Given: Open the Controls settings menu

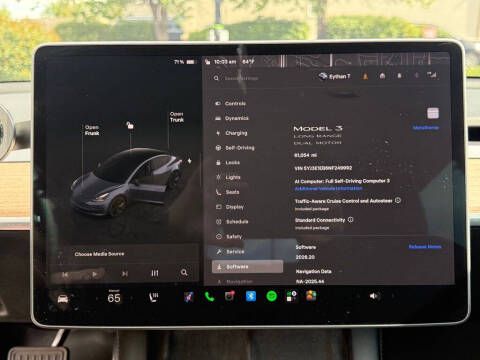Looking at the screenshot, I should pos(231,104).
